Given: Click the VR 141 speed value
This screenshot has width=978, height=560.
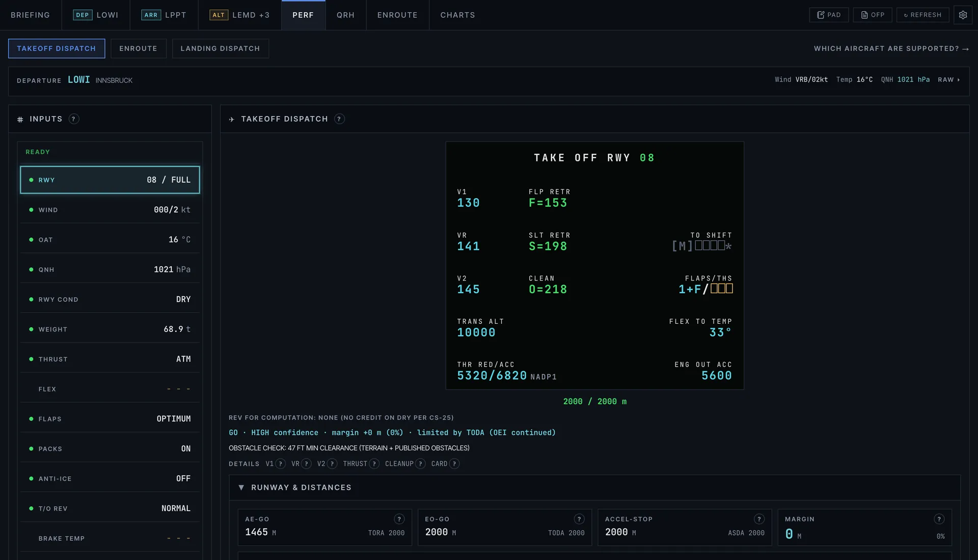Looking at the screenshot, I should tap(468, 246).
